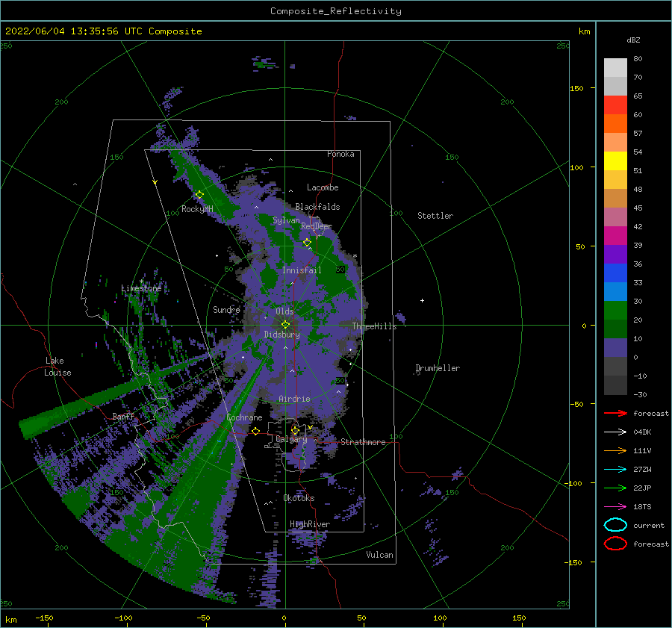
Task: Click the red forecast ellipse legend icon
Action: pos(615,544)
